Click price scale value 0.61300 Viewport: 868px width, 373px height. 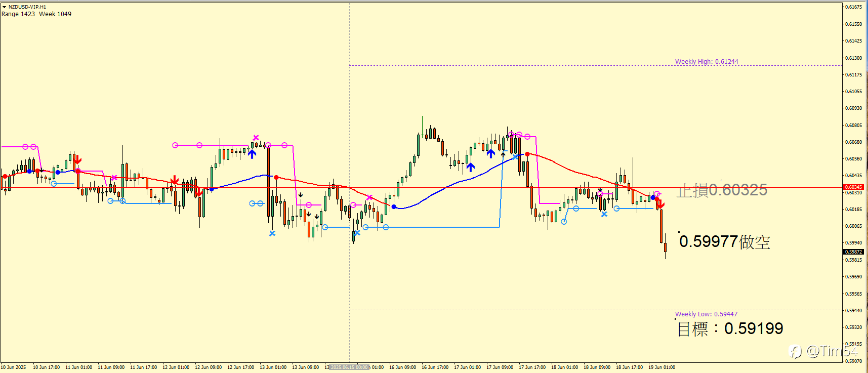click(854, 58)
